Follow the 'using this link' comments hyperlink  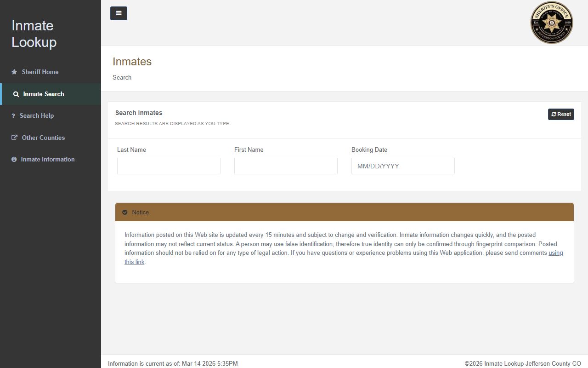(x=556, y=253)
